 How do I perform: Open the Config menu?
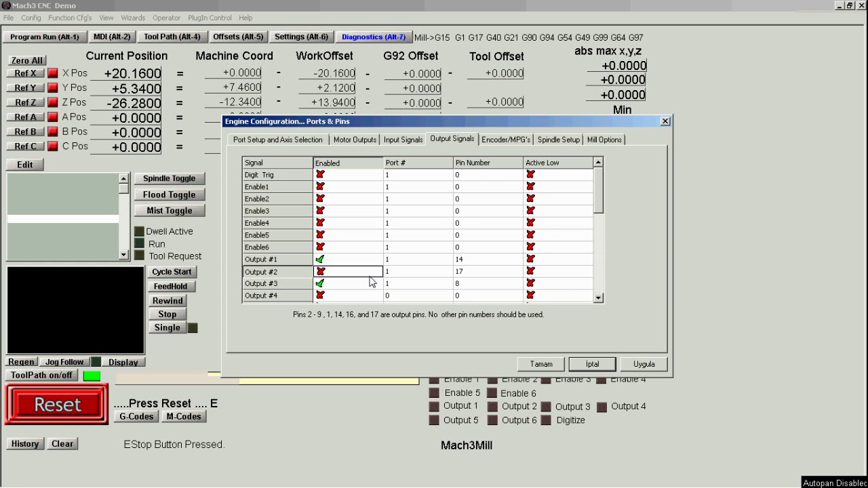pos(31,18)
